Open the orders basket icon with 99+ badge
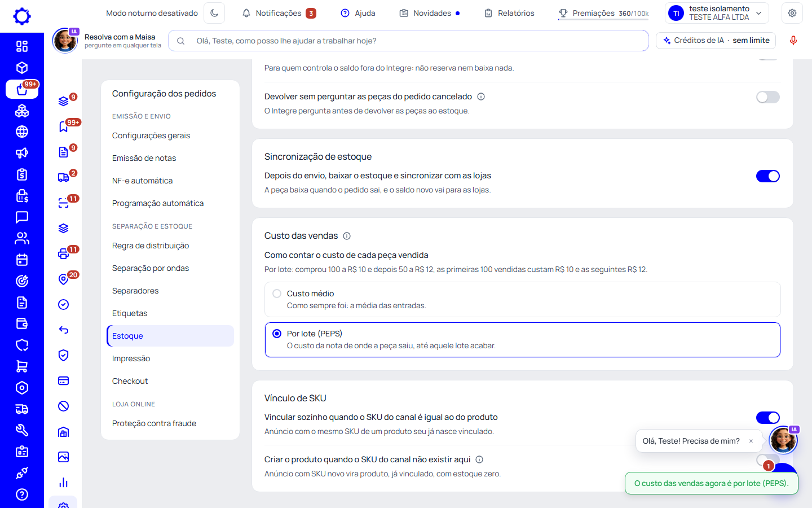This screenshot has width=812, height=508. 22,89
